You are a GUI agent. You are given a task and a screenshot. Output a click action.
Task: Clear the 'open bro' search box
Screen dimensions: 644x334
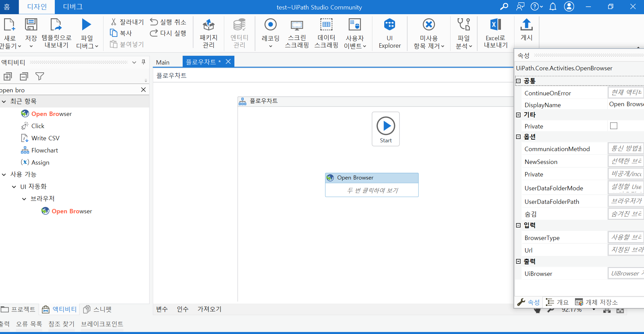[x=143, y=90]
